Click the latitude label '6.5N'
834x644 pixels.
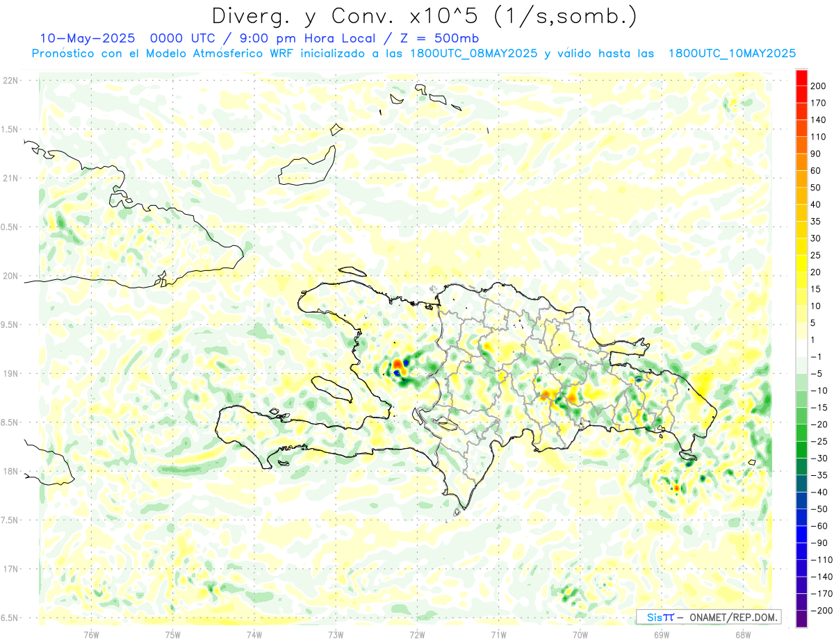(x=10, y=618)
